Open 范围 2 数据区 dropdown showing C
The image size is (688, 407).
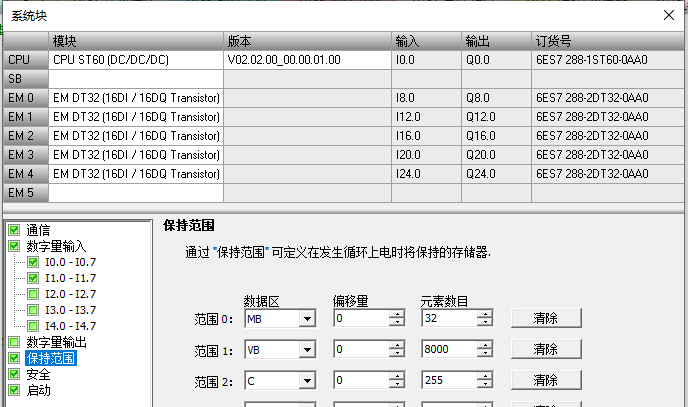click(x=306, y=381)
